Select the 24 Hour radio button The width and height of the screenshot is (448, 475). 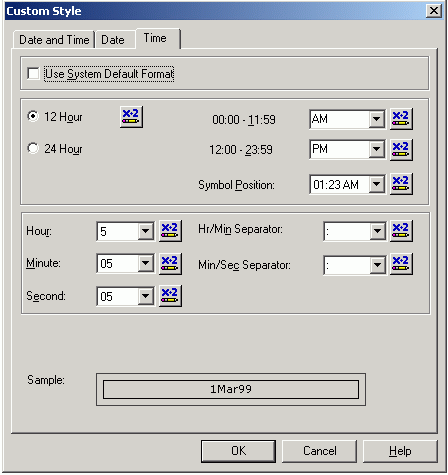(x=33, y=148)
